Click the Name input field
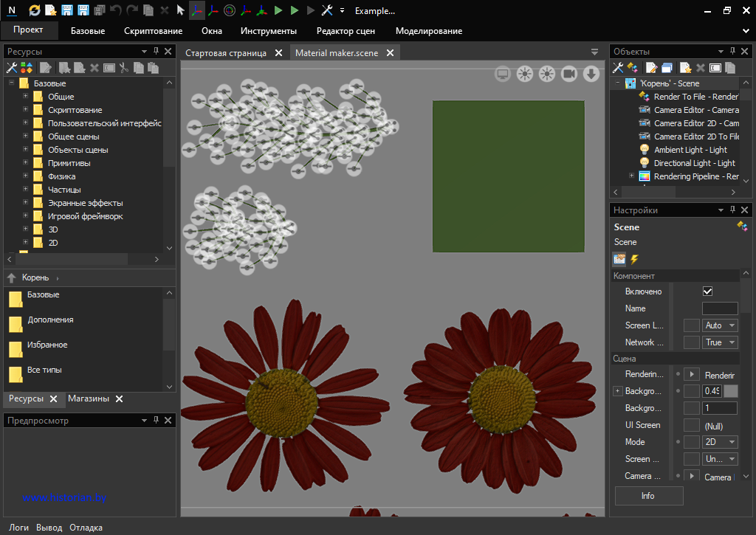 [x=719, y=308]
